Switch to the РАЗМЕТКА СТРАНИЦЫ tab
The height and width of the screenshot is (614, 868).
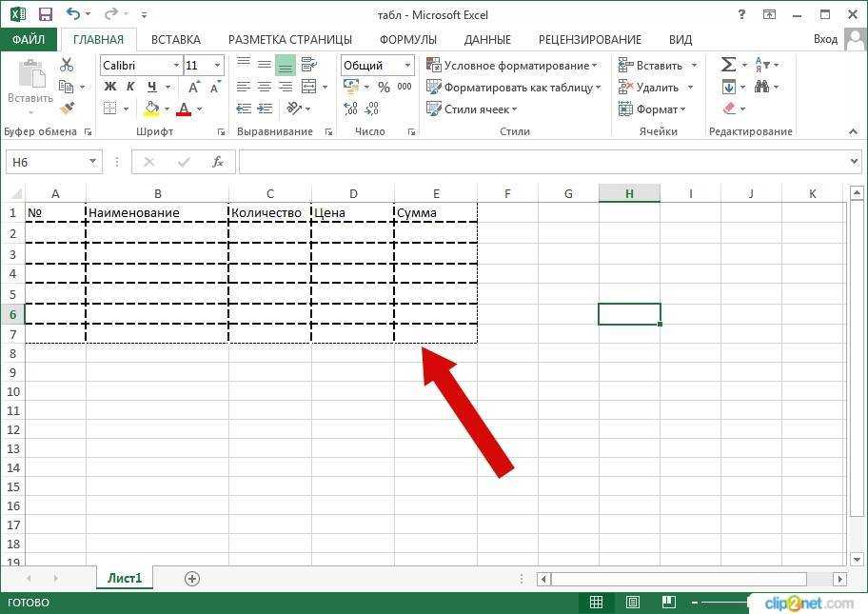(x=290, y=40)
